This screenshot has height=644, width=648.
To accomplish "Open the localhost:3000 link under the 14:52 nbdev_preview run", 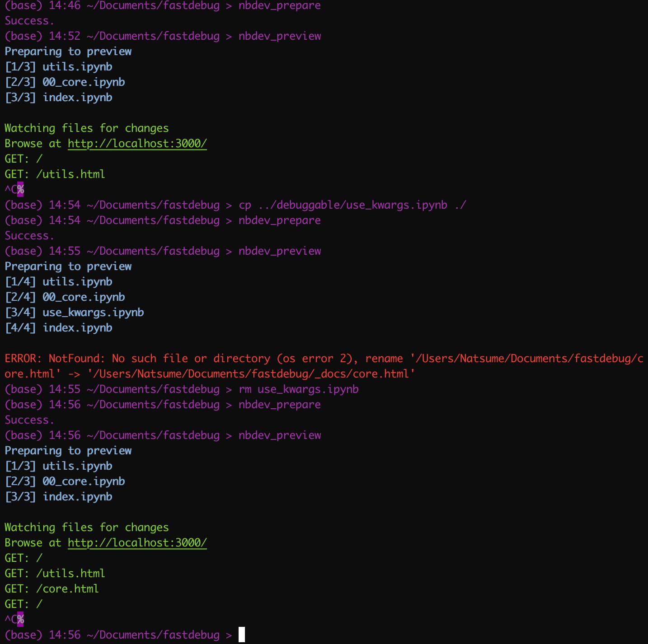I will tap(137, 144).
